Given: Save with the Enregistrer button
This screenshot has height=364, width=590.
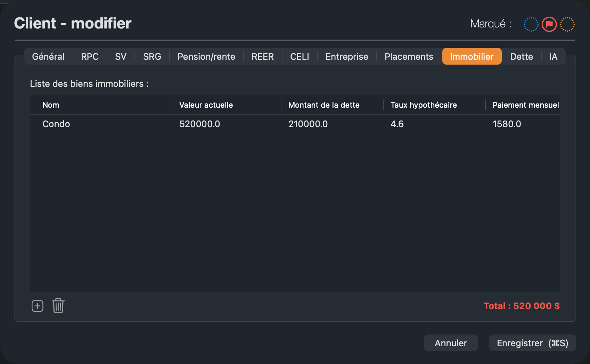Looking at the screenshot, I should click(x=533, y=343).
